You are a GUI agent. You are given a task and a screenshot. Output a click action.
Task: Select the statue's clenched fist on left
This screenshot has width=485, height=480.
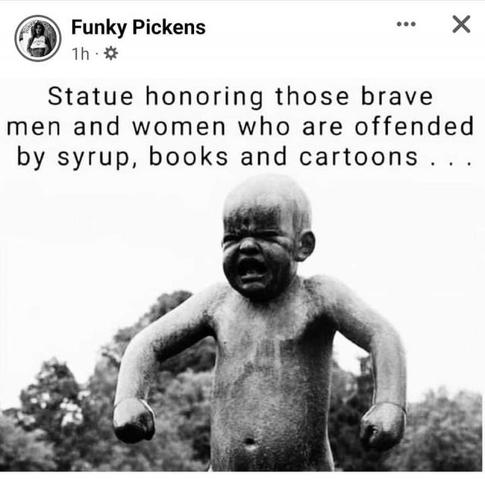point(134,420)
